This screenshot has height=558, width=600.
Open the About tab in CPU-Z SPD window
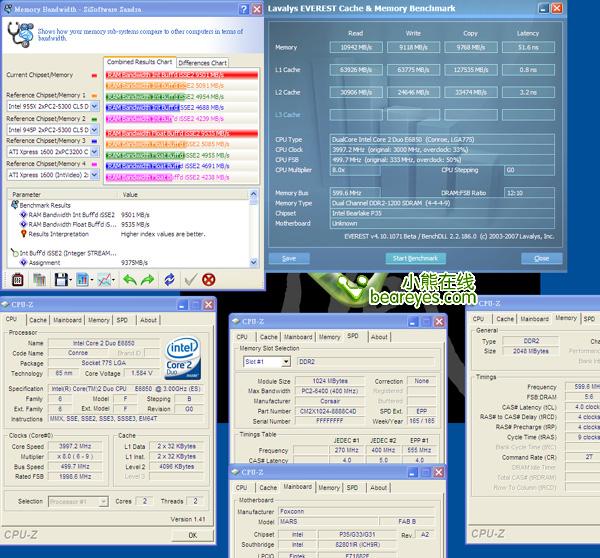click(379, 337)
